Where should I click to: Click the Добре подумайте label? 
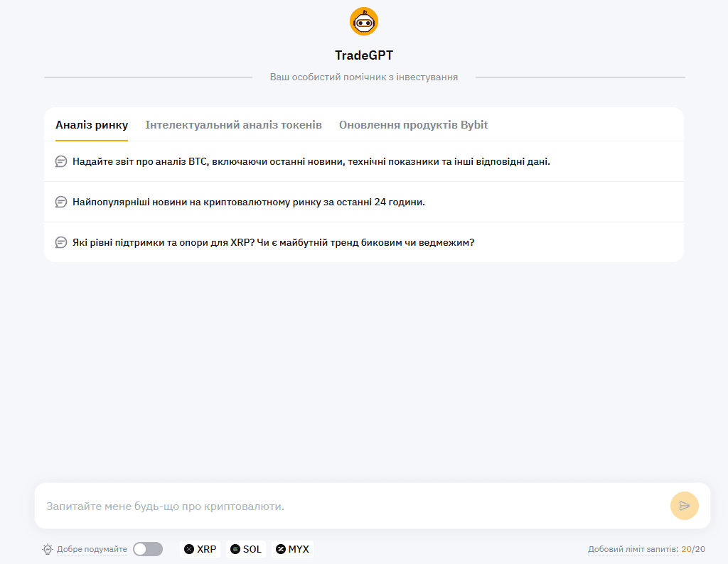(92, 549)
